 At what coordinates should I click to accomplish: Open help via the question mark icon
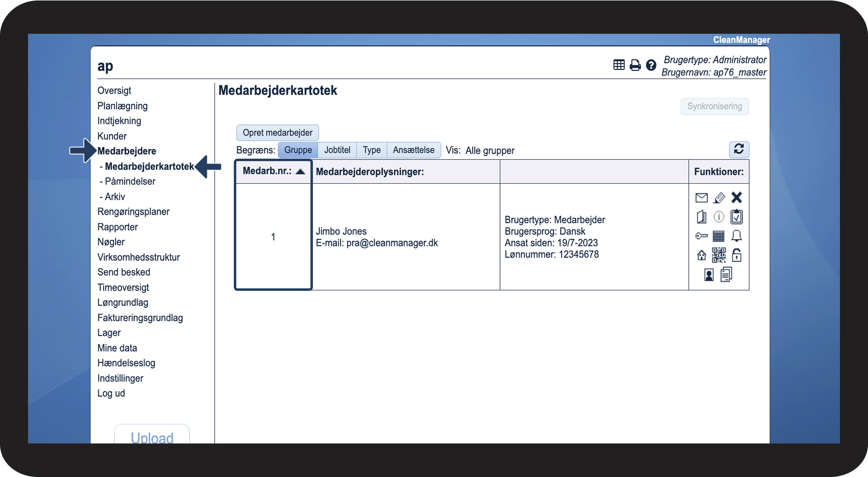[651, 65]
